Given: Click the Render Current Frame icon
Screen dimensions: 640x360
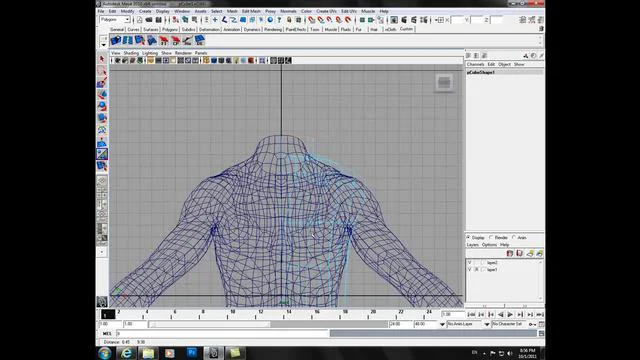Looking at the screenshot, I should pos(404,20).
